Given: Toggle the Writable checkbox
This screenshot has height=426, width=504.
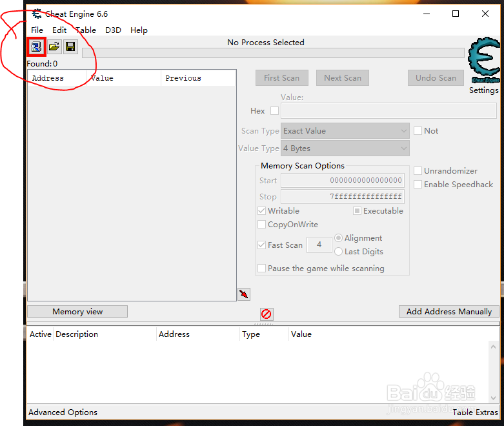Looking at the screenshot, I should tap(261, 211).
